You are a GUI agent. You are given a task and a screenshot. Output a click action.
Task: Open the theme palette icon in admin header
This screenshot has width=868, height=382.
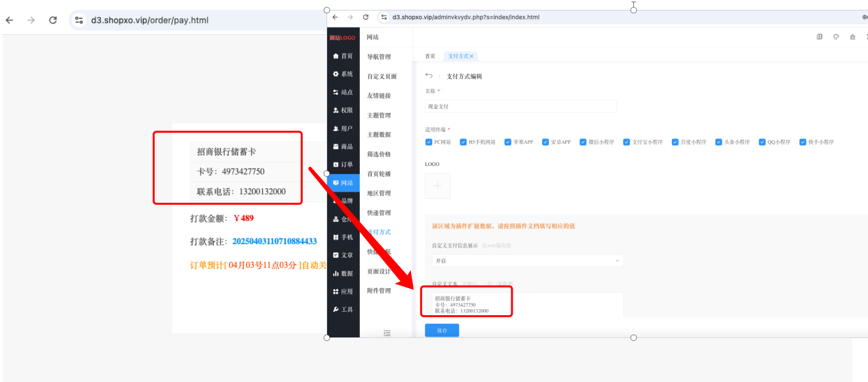(x=836, y=37)
